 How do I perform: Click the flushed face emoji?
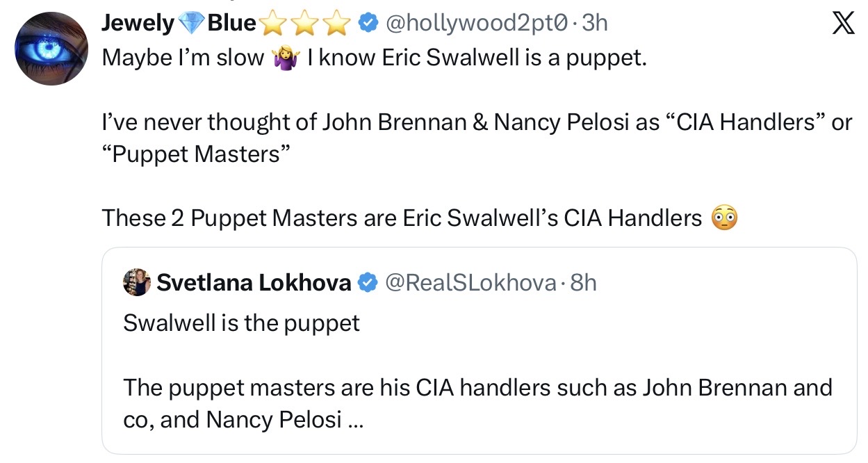tap(724, 219)
